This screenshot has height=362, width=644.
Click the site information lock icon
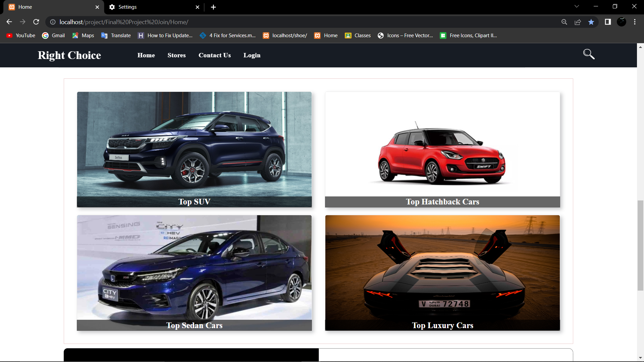click(x=53, y=22)
